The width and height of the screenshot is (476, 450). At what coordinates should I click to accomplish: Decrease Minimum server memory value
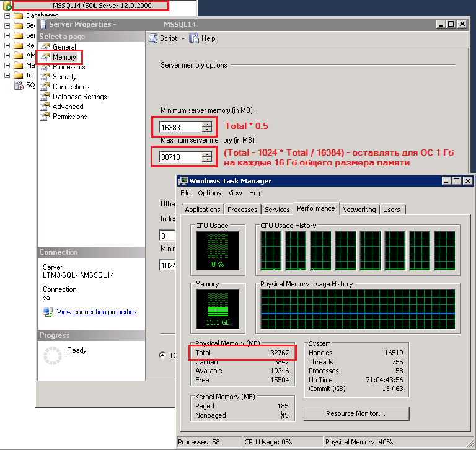pyautogui.click(x=207, y=130)
